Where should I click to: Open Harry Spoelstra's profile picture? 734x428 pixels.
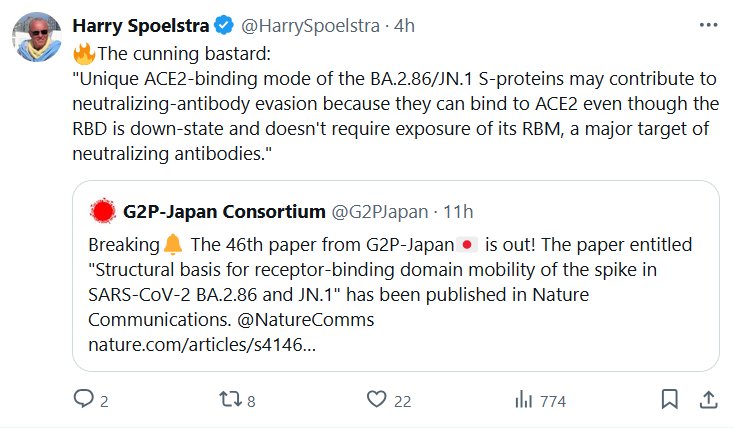[37, 43]
